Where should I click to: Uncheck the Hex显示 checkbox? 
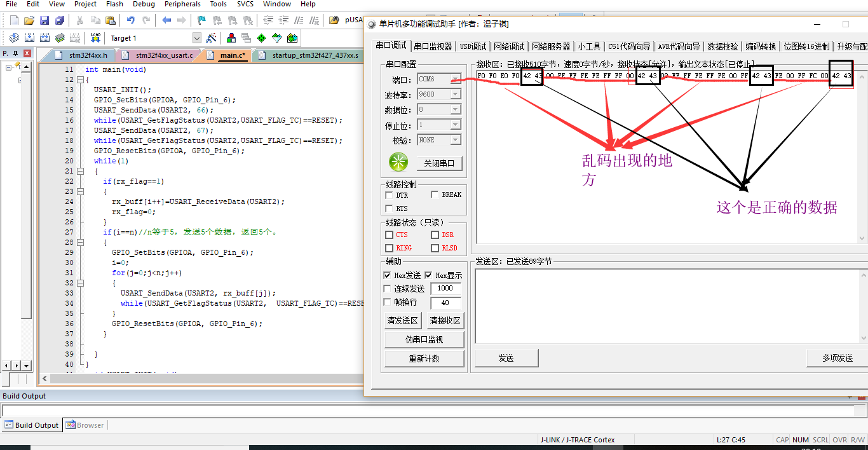pos(428,275)
